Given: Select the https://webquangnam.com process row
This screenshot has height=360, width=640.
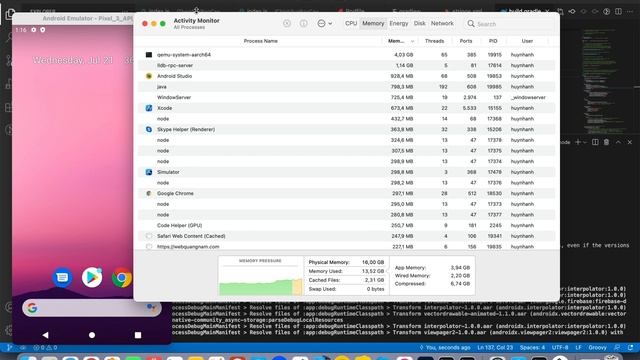Looking at the screenshot, I should point(346,247).
